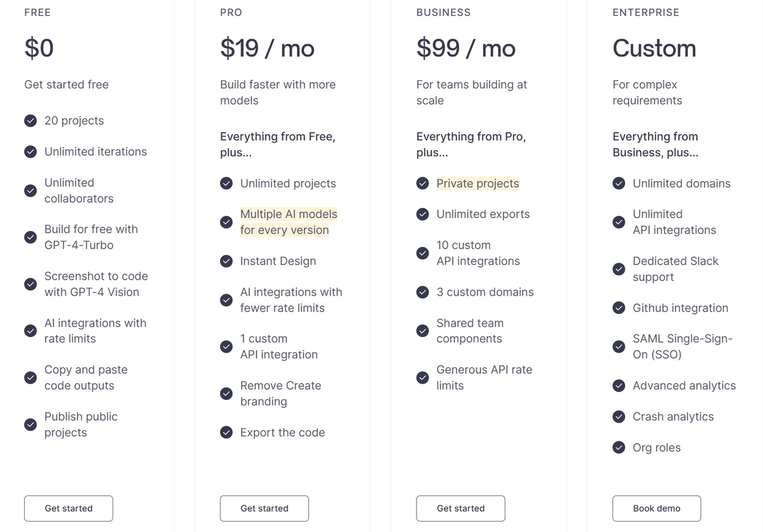This screenshot has height=532, width=763.
Task: Click the check icon next to 3 custom domains
Action: (x=423, y=292)
